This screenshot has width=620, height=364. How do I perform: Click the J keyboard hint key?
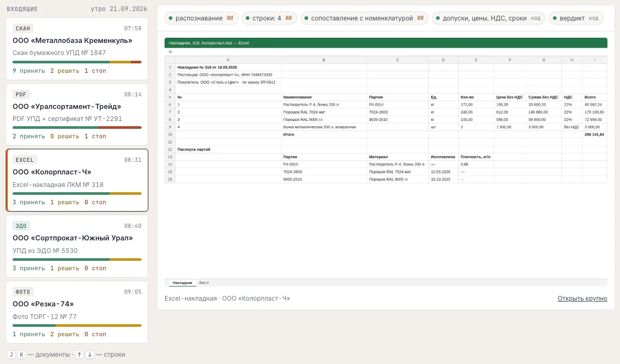click(x=11, y=355)
